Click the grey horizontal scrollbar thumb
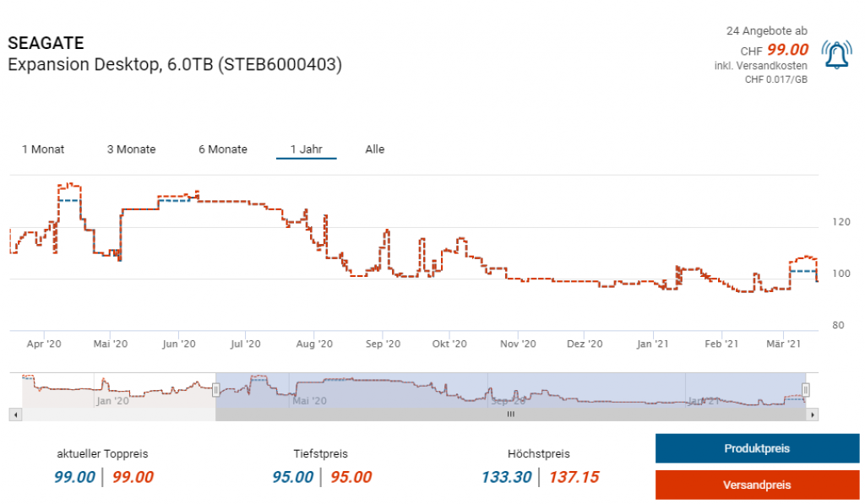865x504 pixels. (511, 415)
